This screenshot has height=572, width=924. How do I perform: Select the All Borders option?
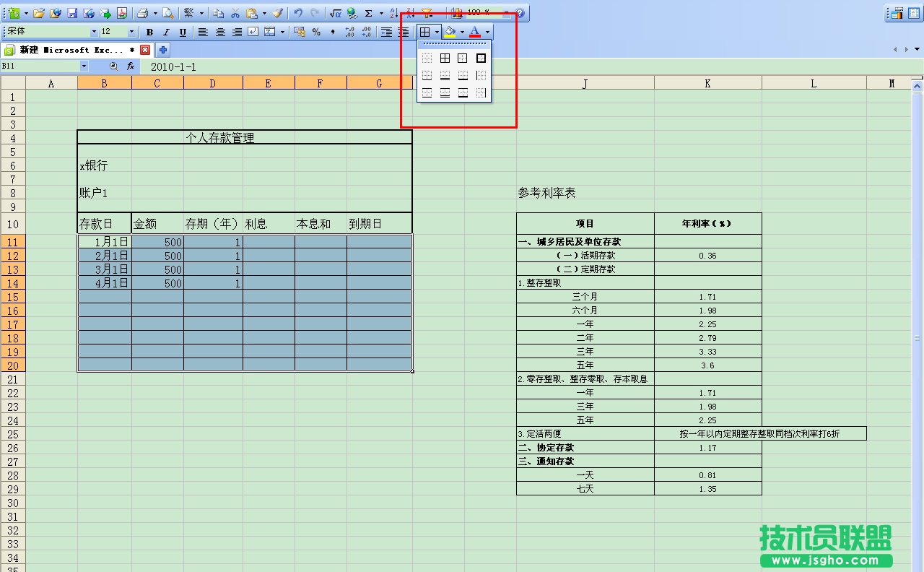445,58
